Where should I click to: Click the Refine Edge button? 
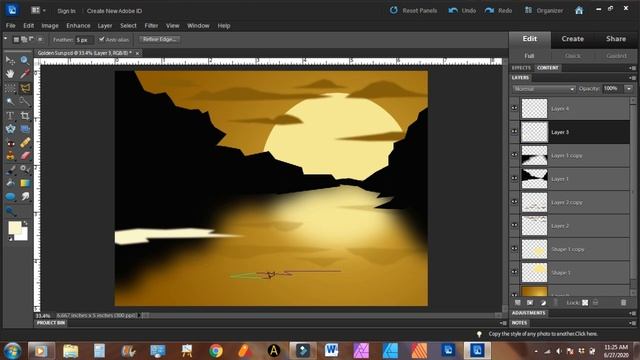[x=160, y=39]
